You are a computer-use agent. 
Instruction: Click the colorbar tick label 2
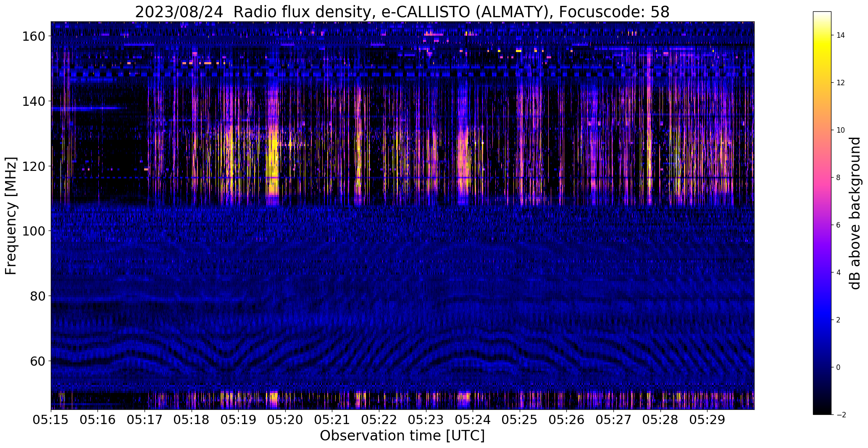pyautogui.click(x=839, y=320)
